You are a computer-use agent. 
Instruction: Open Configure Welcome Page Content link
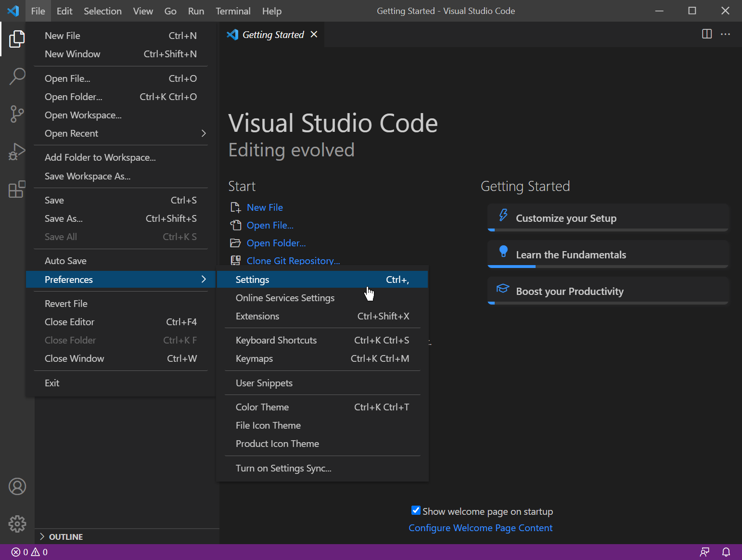pyautogui.click(x=480, y=528)
